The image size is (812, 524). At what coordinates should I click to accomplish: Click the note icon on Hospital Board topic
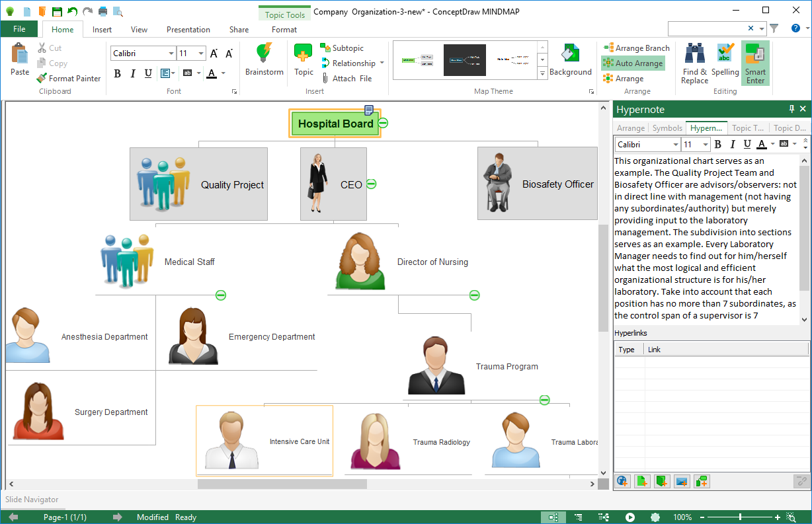point(370,110)
